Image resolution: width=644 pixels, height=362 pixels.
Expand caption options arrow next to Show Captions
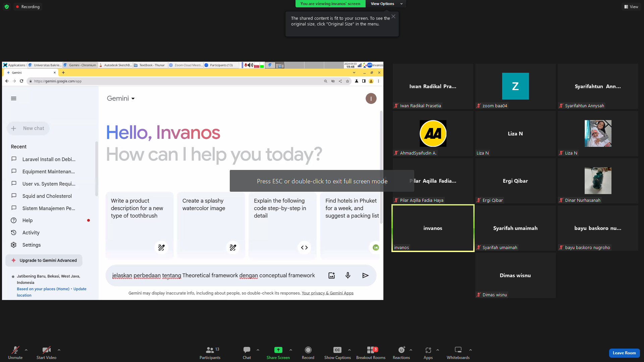(350, 350)
